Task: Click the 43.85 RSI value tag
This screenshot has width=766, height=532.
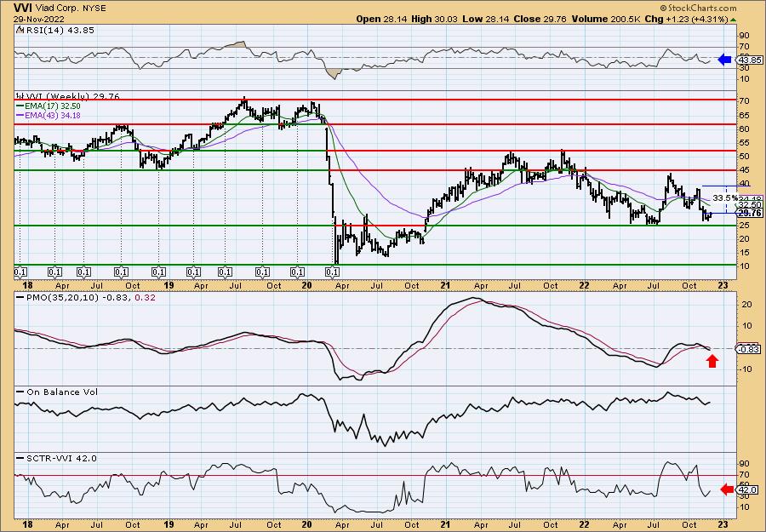Action: (747, 60)
